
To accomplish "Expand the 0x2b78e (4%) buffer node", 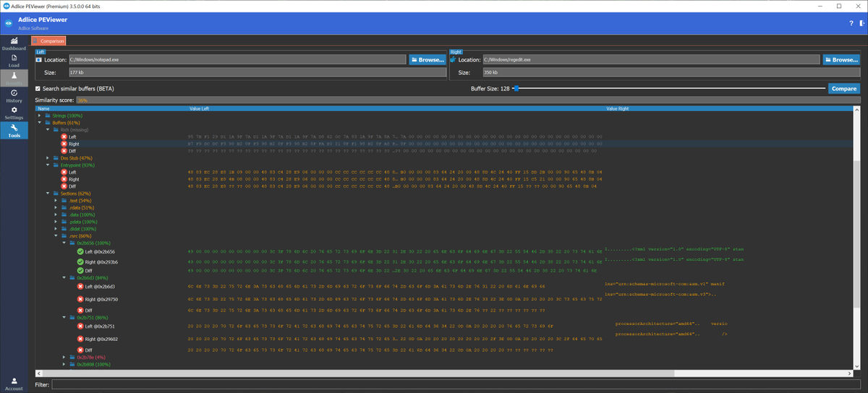I will pyautogui.click(x=64, y=357).
